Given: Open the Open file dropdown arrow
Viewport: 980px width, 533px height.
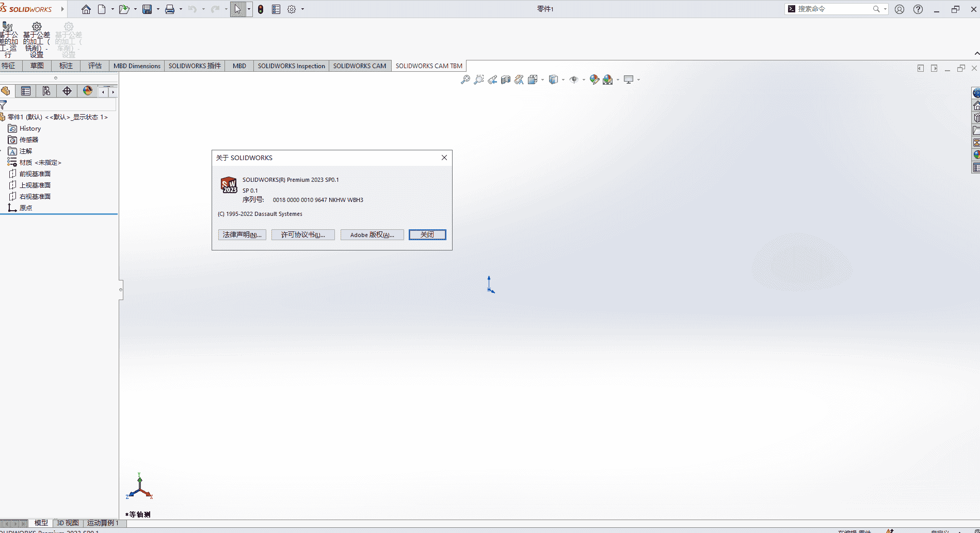Looking at the screenshot, I should pos(135,9).
